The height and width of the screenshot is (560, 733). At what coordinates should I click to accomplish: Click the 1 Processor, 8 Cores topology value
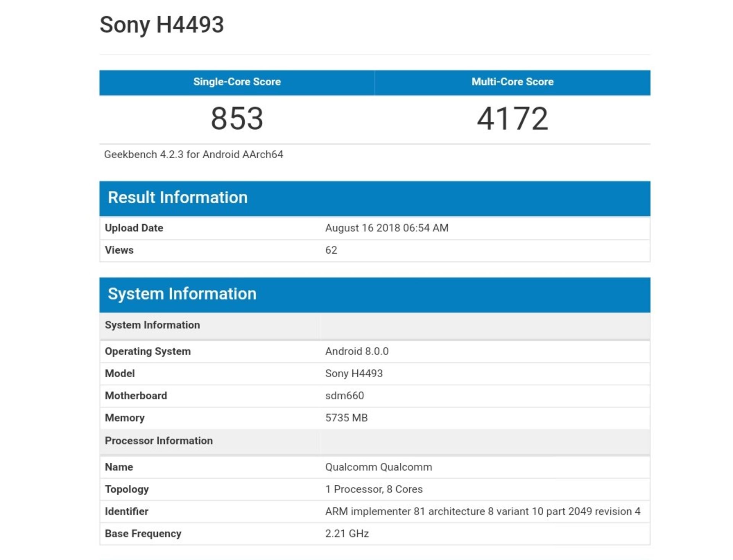click(374, 489)
